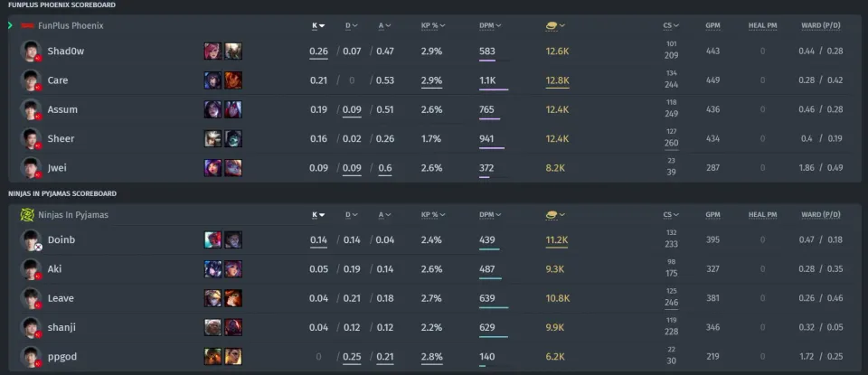Sort FunPlus table by KP % column

coord(433,25)
